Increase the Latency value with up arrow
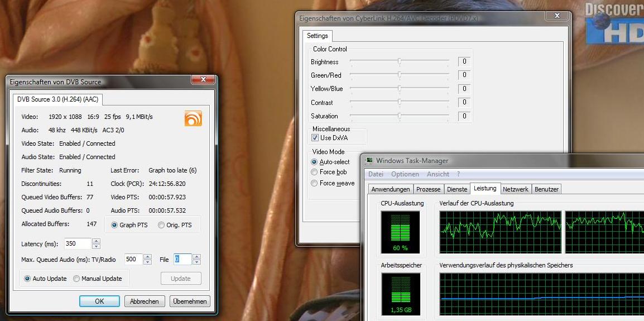Viewport: 644px width, 321px height. (x=96, y=241)
